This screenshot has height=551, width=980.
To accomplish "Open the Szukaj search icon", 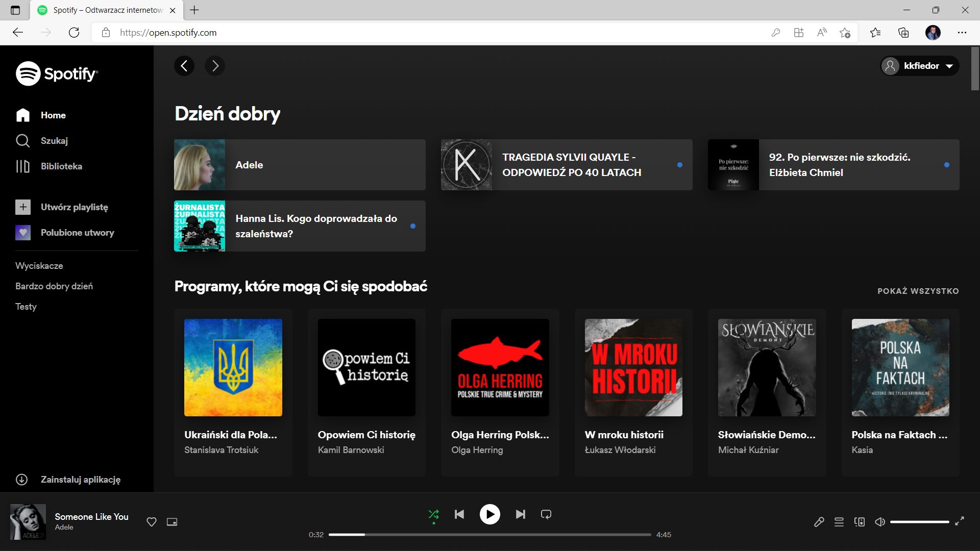I will point(23,141).
